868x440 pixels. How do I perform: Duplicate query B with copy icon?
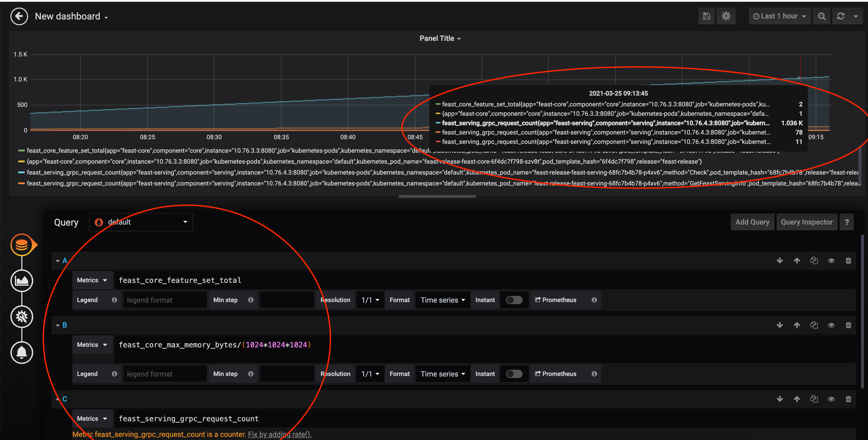tap(814, 325)
